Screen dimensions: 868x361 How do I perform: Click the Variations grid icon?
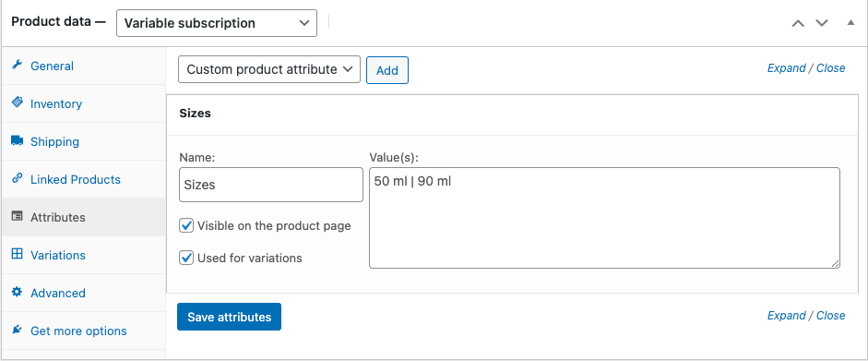coord(18,254)
